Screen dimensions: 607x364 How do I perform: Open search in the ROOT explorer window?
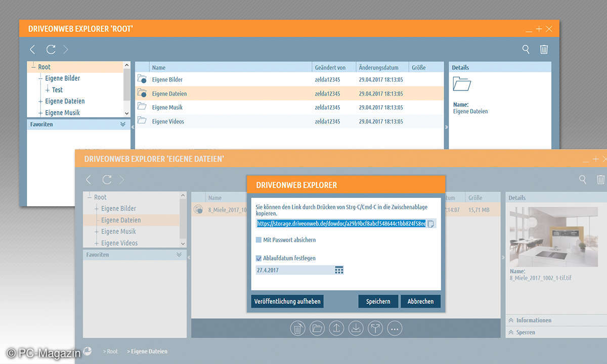pos(526,49)
